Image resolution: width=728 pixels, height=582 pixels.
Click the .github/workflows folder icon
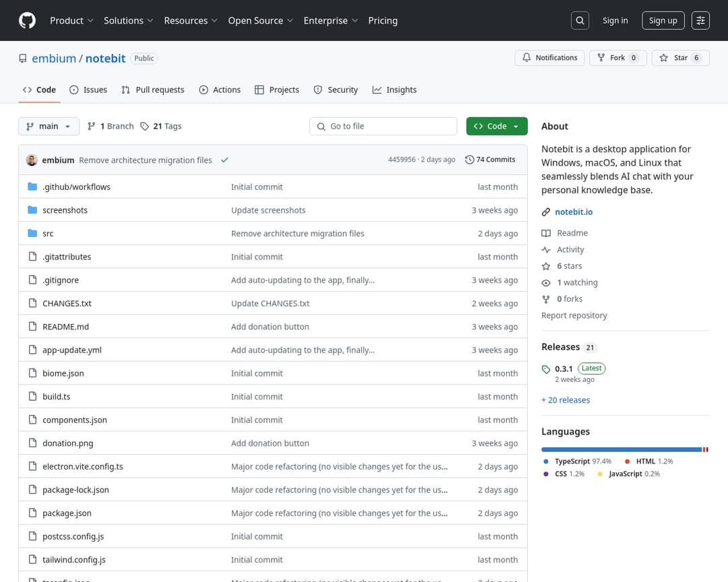click(x=32, y=187)
